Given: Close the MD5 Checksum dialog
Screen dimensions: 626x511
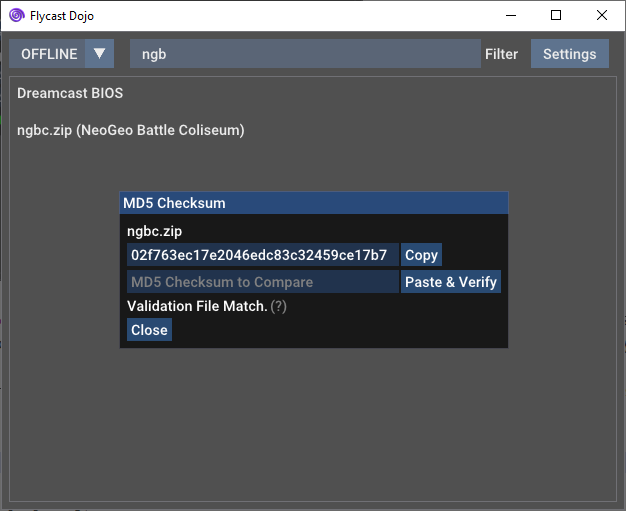Looking at the screenshot, I should click(x=149, y=330).
